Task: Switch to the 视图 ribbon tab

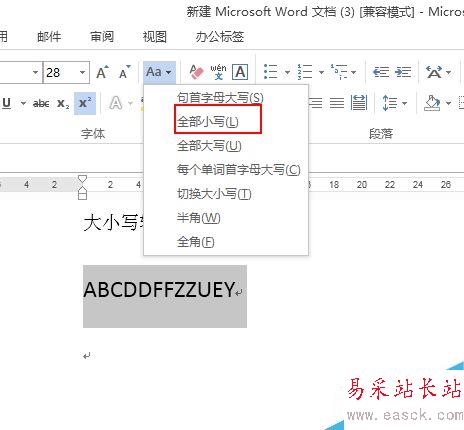Action: (154, 36)
